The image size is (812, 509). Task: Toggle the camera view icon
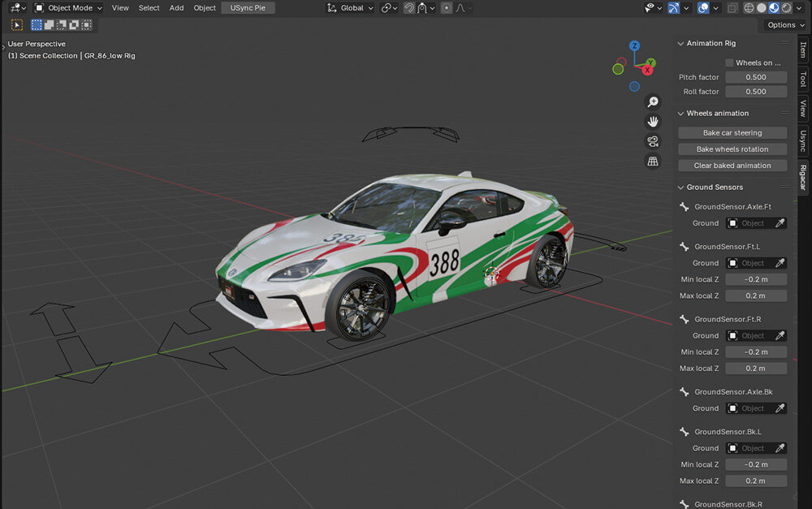653,141
